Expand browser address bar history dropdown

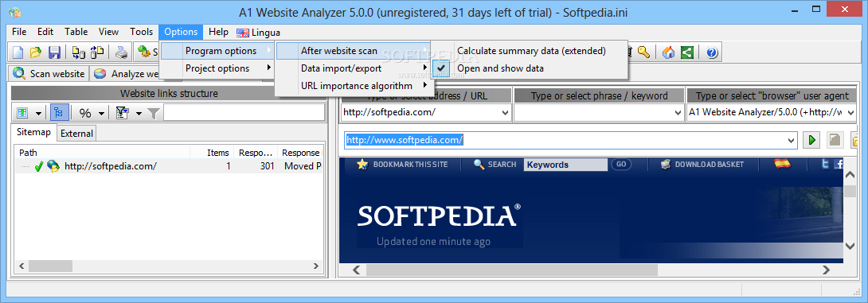(x=791, y=141)
